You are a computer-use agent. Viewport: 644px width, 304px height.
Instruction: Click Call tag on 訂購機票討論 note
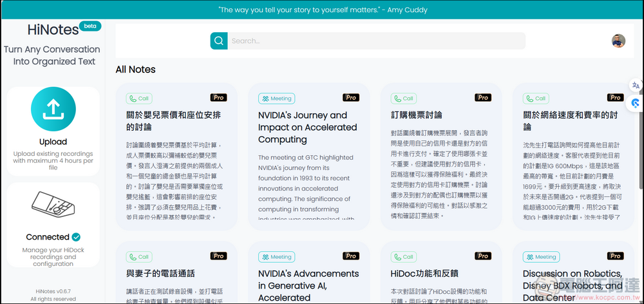[x=403, y=99]
